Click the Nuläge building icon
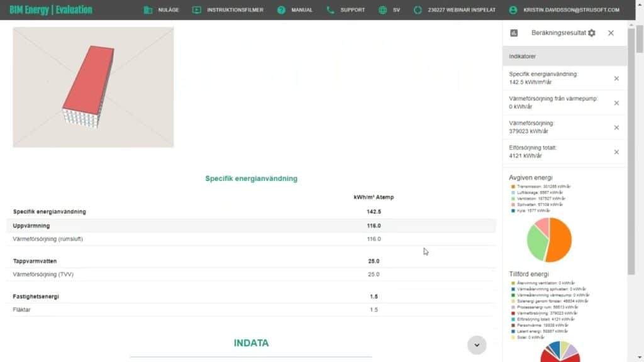The width and height of the screenshot is (644, 362). [148, 10]
